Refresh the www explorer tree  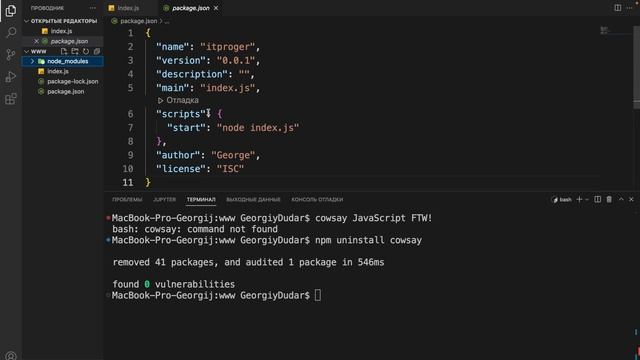(x=86, y=51)
